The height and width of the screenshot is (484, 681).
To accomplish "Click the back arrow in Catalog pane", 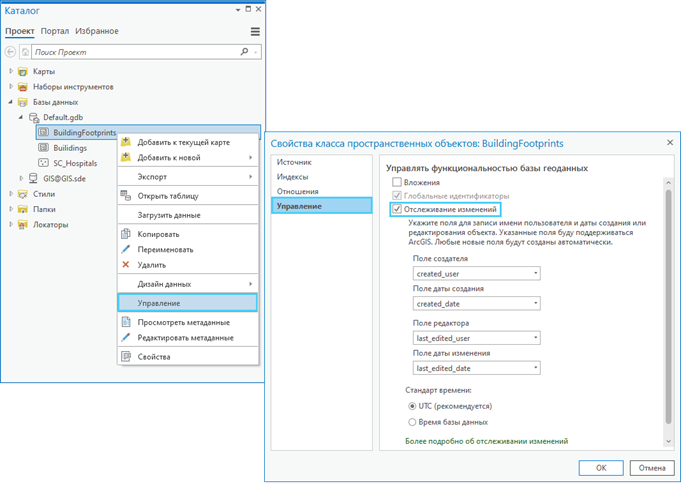I will (10, 52).
